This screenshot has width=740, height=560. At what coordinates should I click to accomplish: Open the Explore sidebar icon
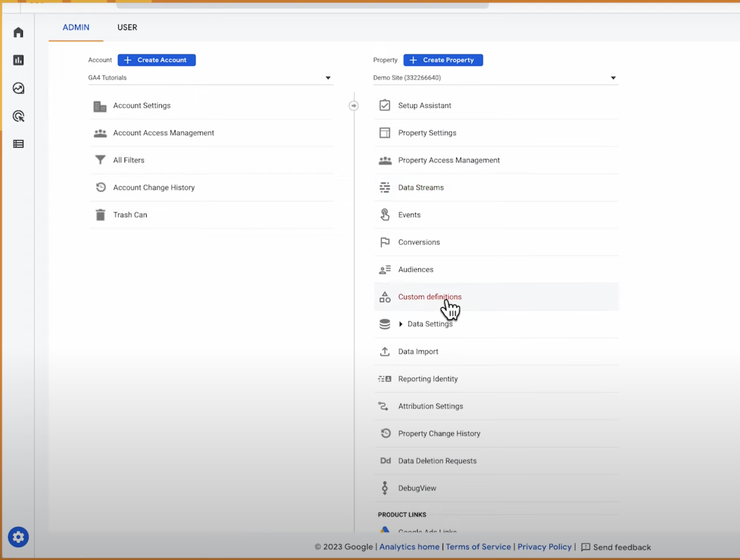tap(18, 88)
